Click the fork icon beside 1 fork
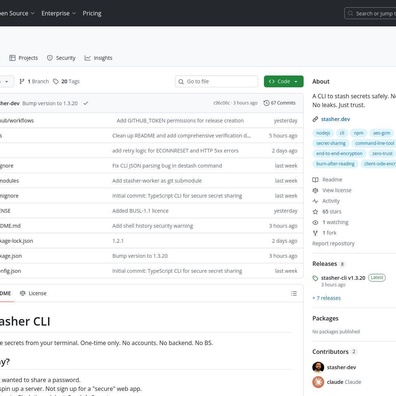This screenshot has height=396, width=396. pos(315,233)
